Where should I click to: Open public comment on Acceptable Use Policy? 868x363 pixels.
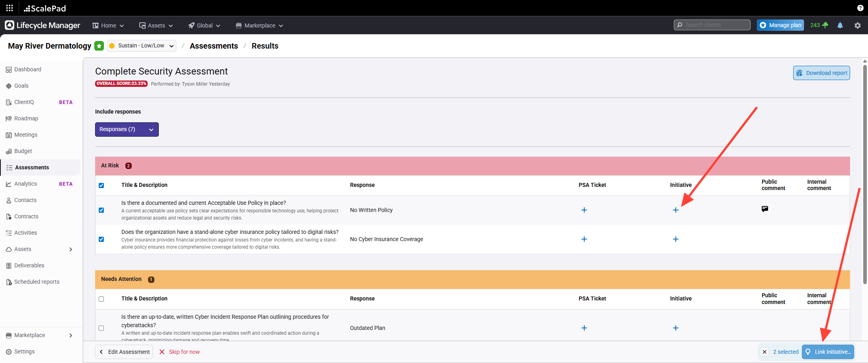765,209
